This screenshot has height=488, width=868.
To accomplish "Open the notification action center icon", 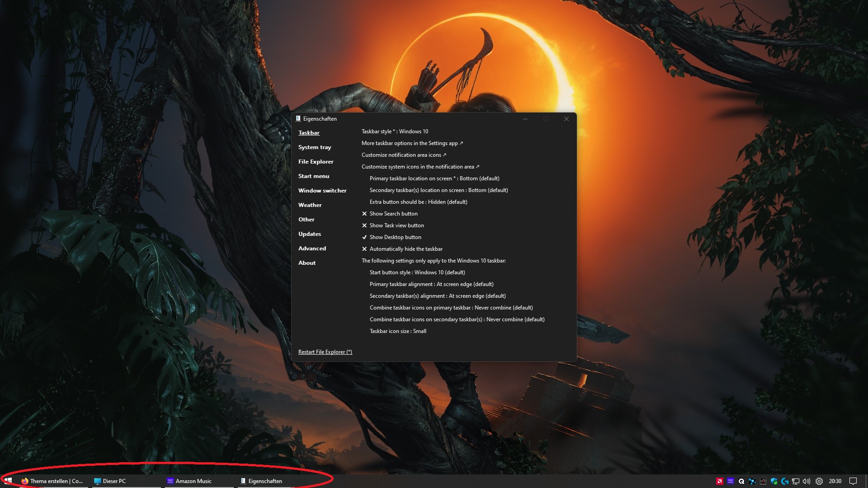I will coord(853,481).
